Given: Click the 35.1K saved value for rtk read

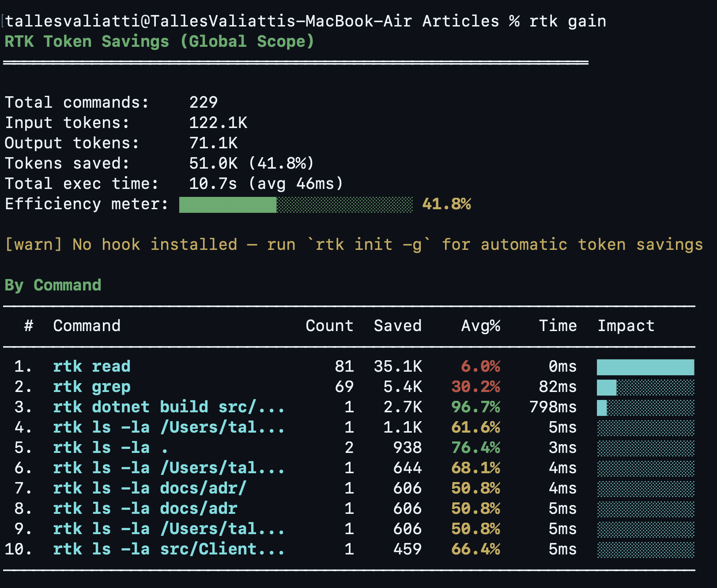Looking at the screenshot, I should [x=398, y=366].
